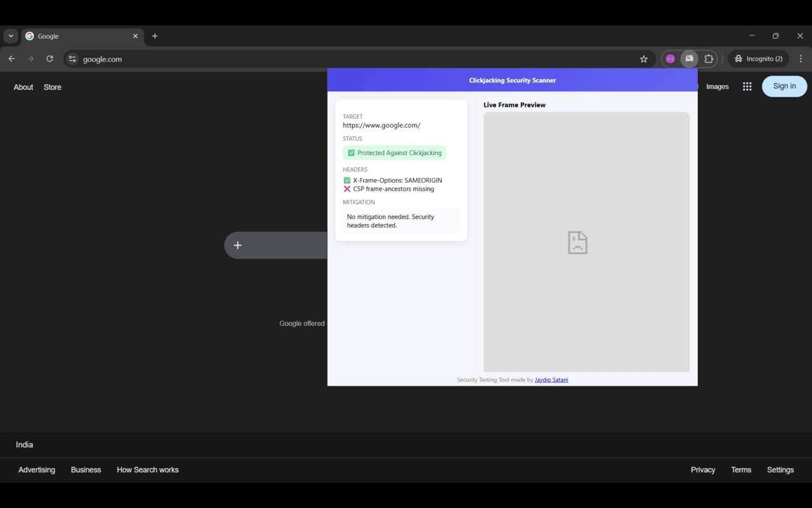
Task: Open the Advertising footer link
Action: (37, 470)
